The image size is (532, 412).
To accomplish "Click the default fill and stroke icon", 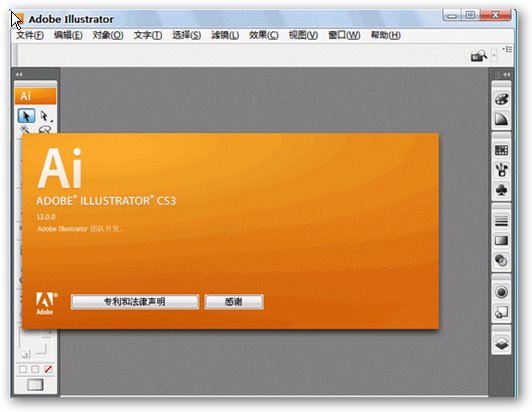I will pos(25,355).
